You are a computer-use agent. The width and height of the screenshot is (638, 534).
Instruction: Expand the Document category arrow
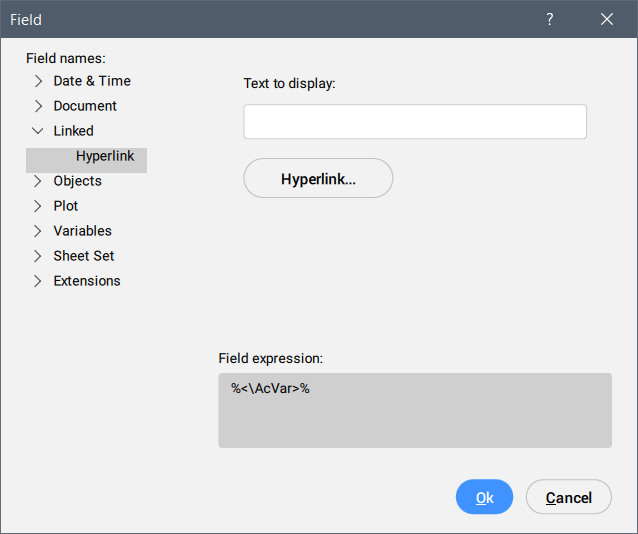click(x=38, y=106)
